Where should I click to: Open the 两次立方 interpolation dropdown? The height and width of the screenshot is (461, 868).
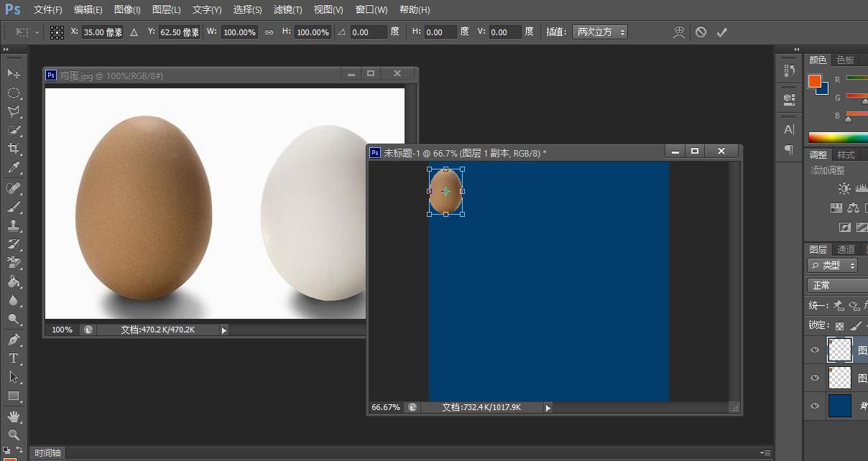(600, 32)
